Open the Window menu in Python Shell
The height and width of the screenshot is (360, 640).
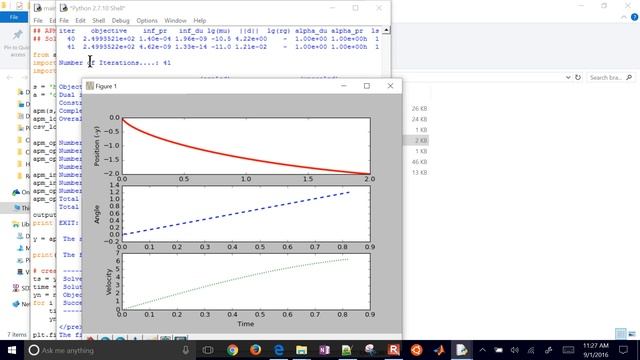coord(176,20)
